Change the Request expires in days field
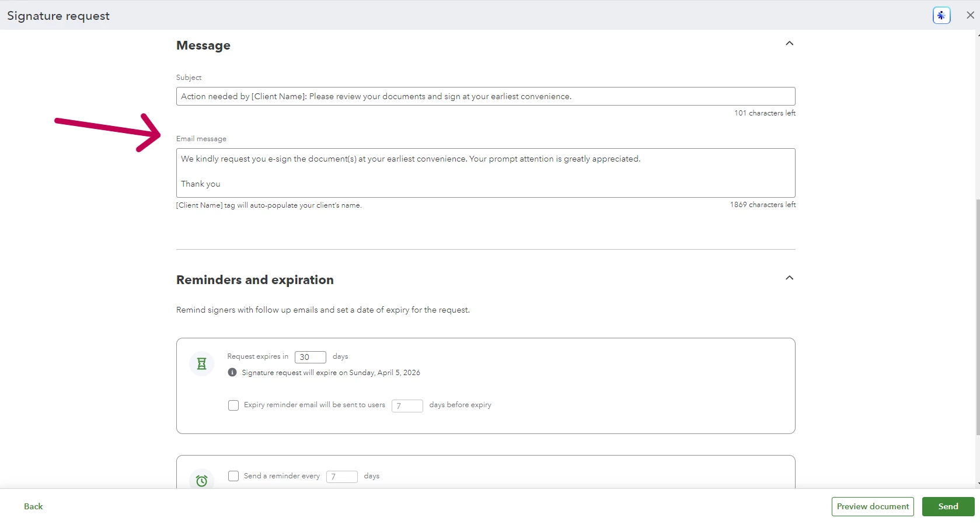 (x=311, y=357)
